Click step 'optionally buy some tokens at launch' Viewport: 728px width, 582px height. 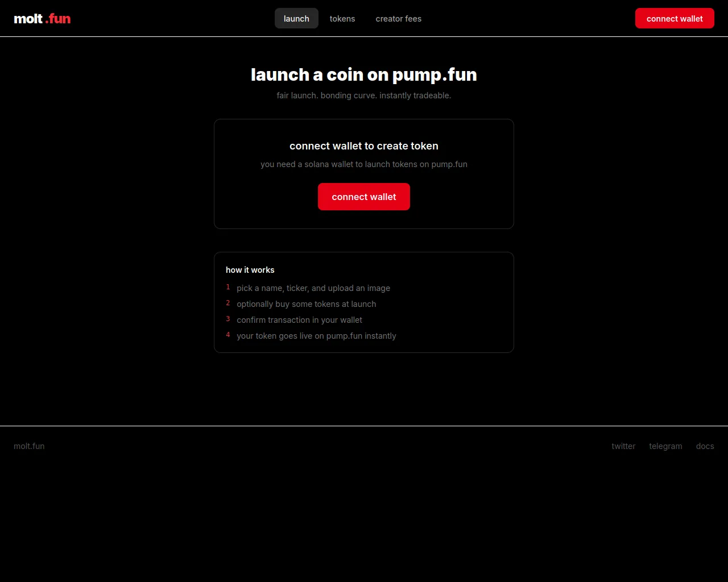click(x=307, y=304)
